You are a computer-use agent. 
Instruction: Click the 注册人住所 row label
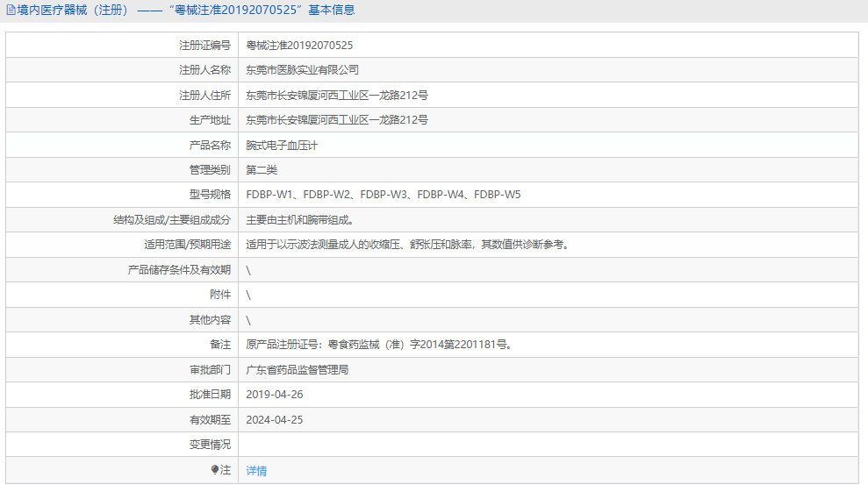pyautogui.click(x=204, y=96)
